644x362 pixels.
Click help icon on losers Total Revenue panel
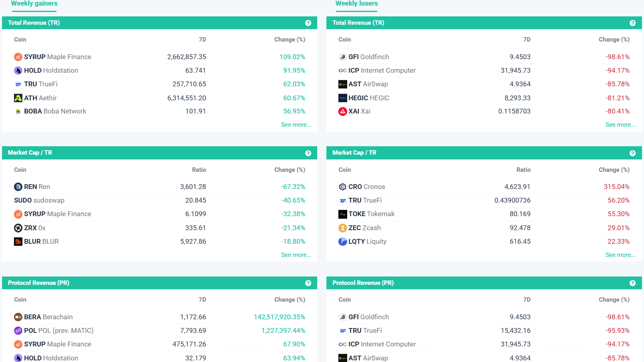(632, 23)
